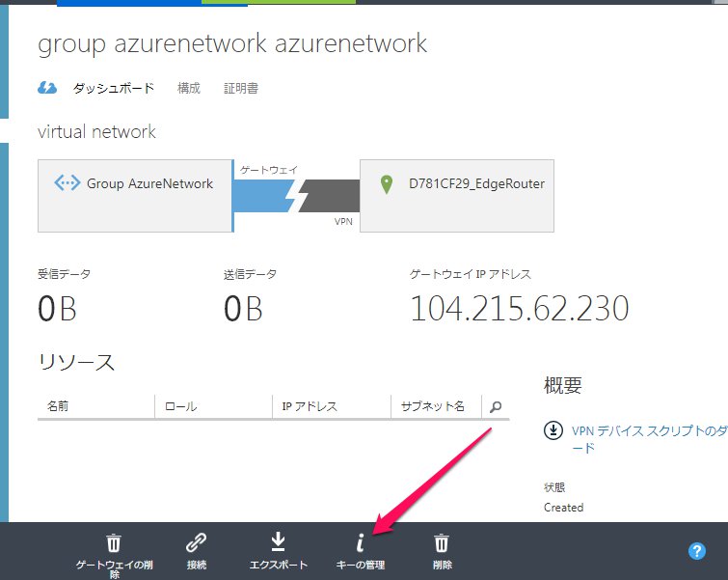
Task: Open the 構成 tab
Action: coord(189,88)
